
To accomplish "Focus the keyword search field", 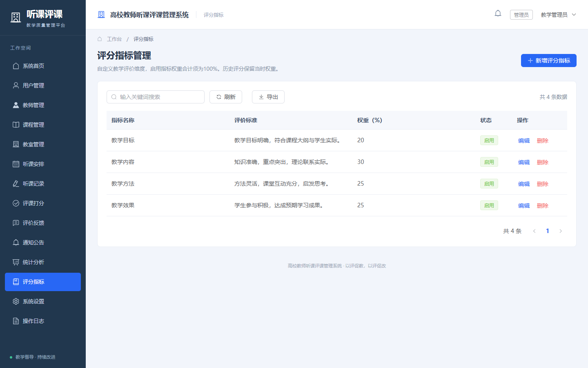I will pos(156,97).
